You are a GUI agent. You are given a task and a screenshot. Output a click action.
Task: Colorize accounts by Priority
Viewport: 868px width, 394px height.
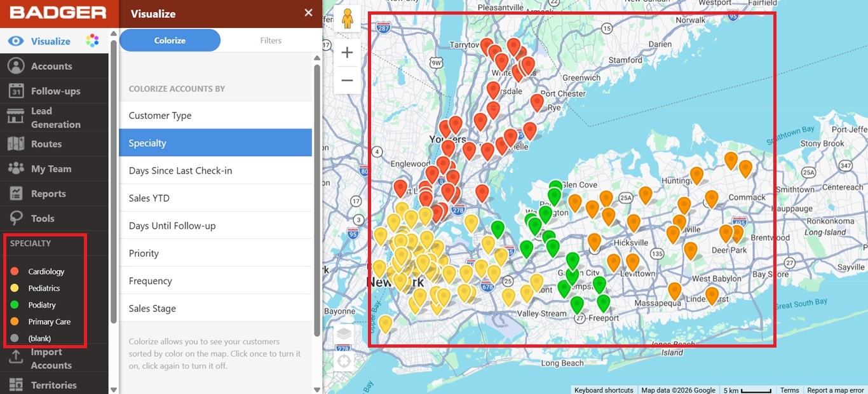click(x=215, y=253)
